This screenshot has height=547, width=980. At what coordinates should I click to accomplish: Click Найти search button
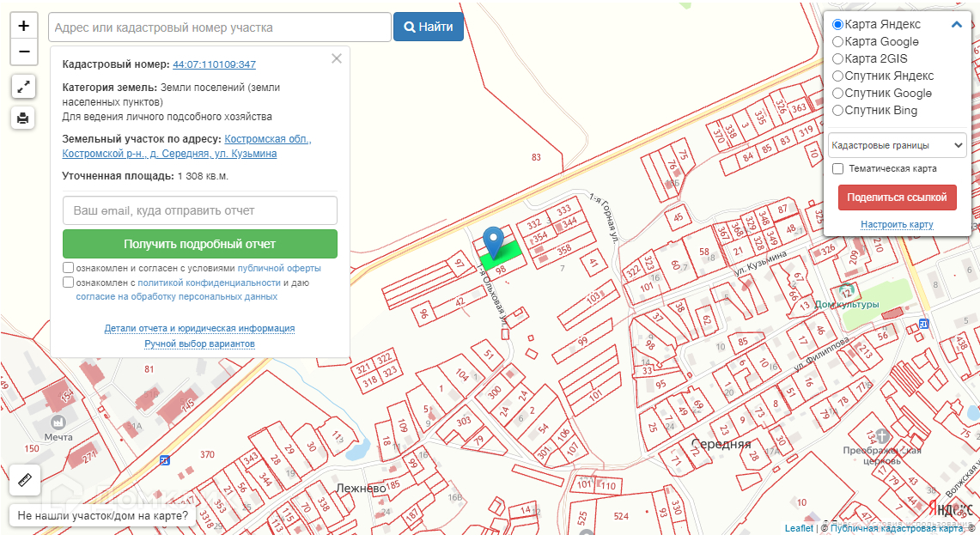(x=428, y=27)
